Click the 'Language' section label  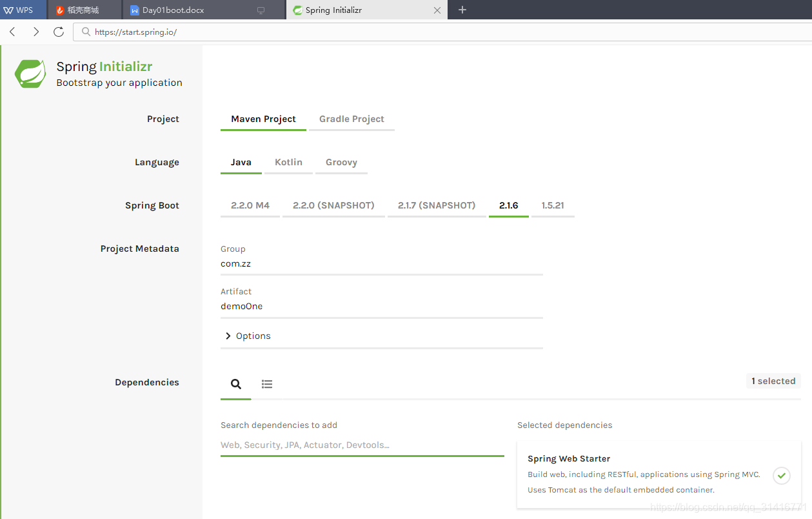tap(157, 163)
